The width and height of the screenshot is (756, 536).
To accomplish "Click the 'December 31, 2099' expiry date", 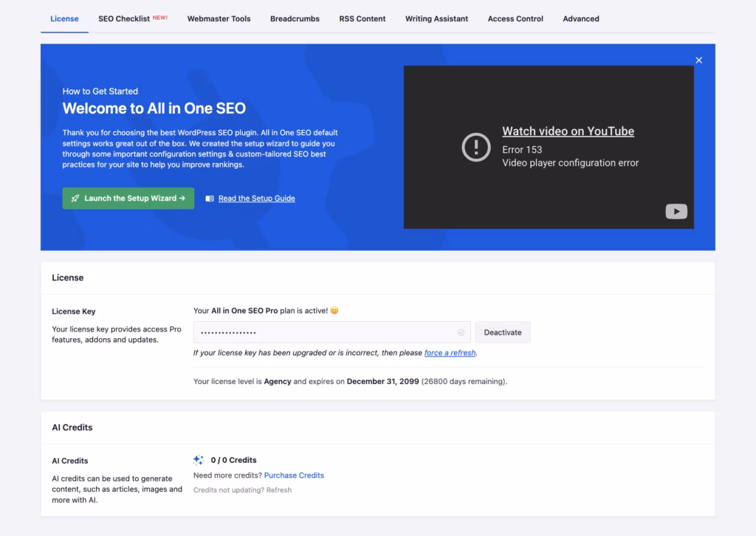I will [x=383, y=381].
